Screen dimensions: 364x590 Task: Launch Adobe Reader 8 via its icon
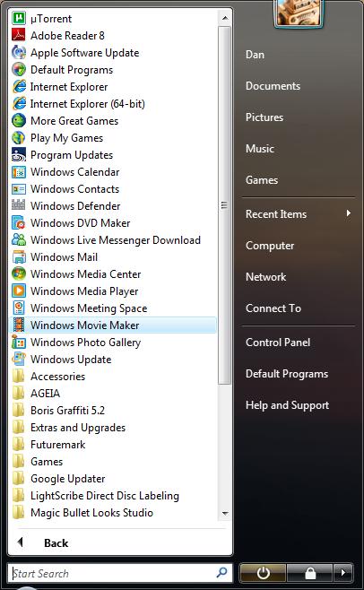[x=19, y=35]
